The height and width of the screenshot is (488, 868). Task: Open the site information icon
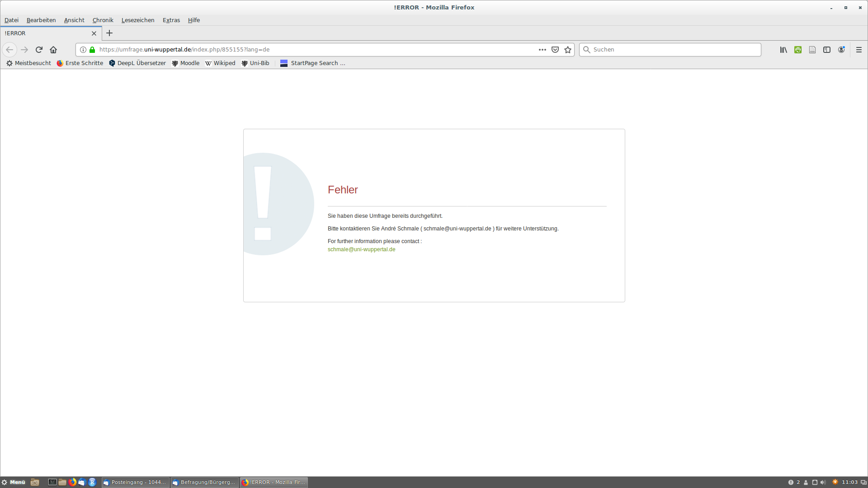click(x=83, y=50)
